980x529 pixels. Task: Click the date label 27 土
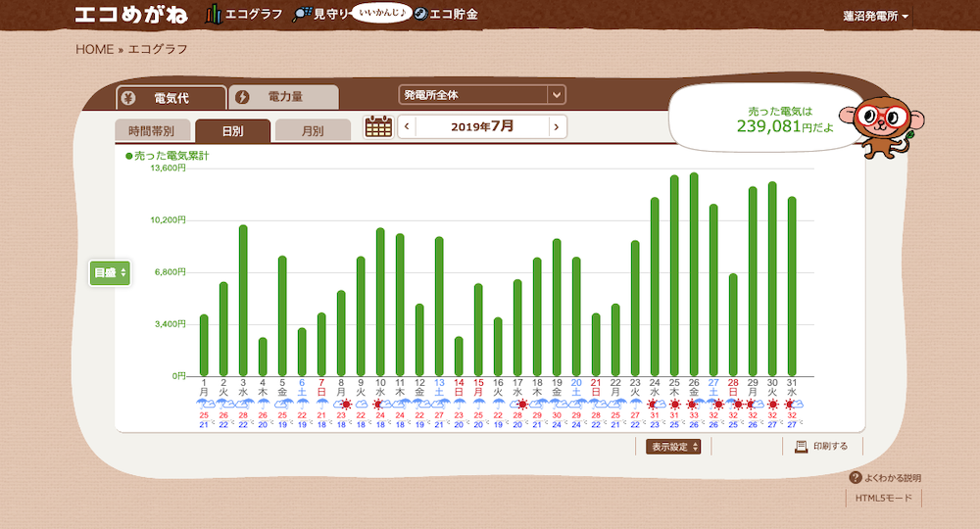coord(713,387)
